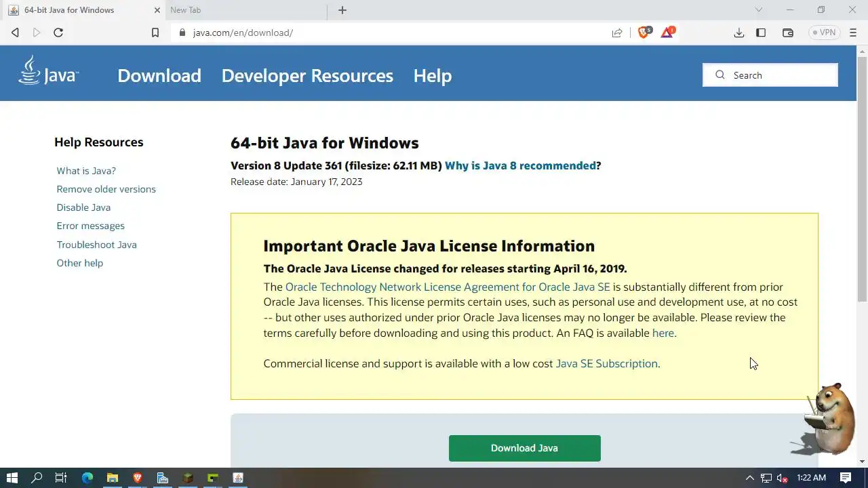Toggle the browser sidebar panel icon

pyautogui.click(x=761, y=33)
